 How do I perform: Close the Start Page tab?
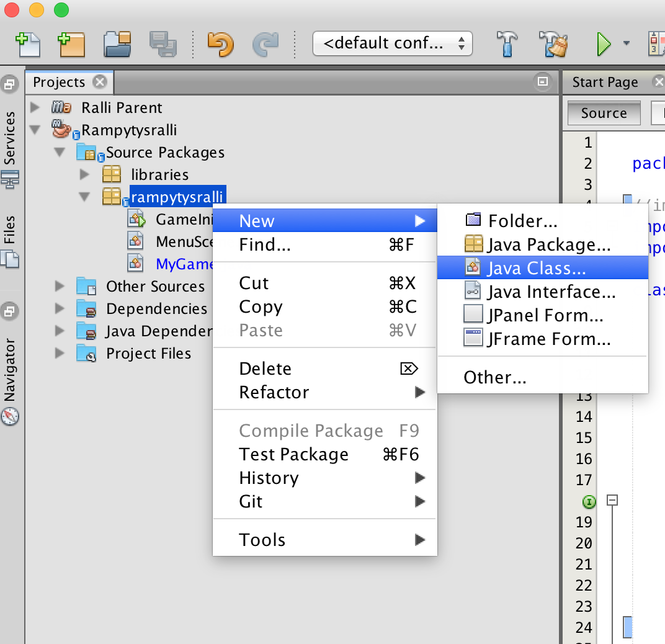659,81
